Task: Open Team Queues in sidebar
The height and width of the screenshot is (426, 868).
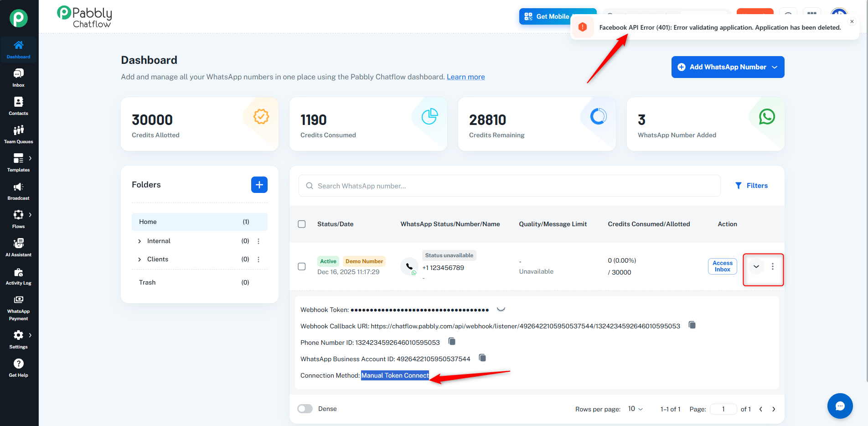Action: [x=19, y=135]
